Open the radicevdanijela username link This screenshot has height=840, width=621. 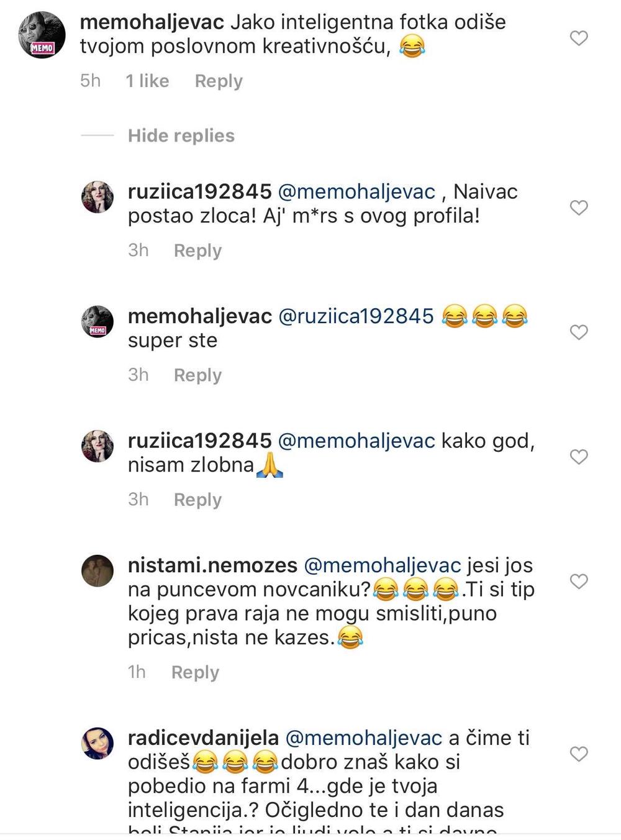(203, 738)
